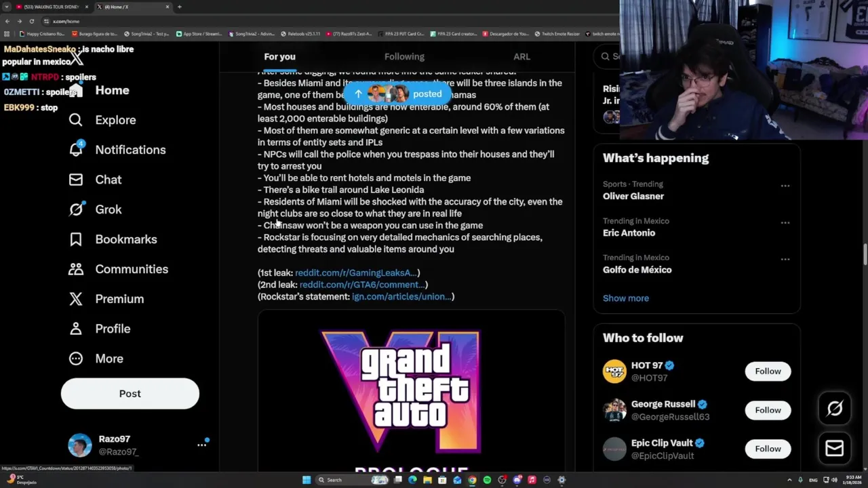868x488 pixels.
Task: Select the Home / X browser tab
Action: pos(132,7)
